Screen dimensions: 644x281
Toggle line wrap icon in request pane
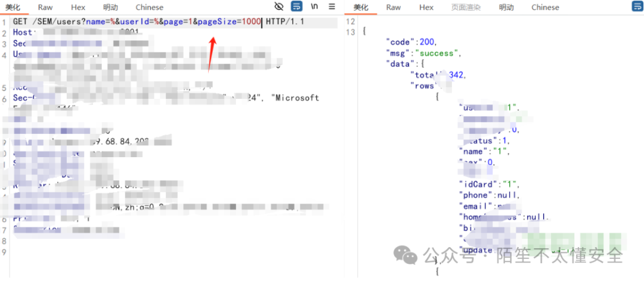(296, 6)
